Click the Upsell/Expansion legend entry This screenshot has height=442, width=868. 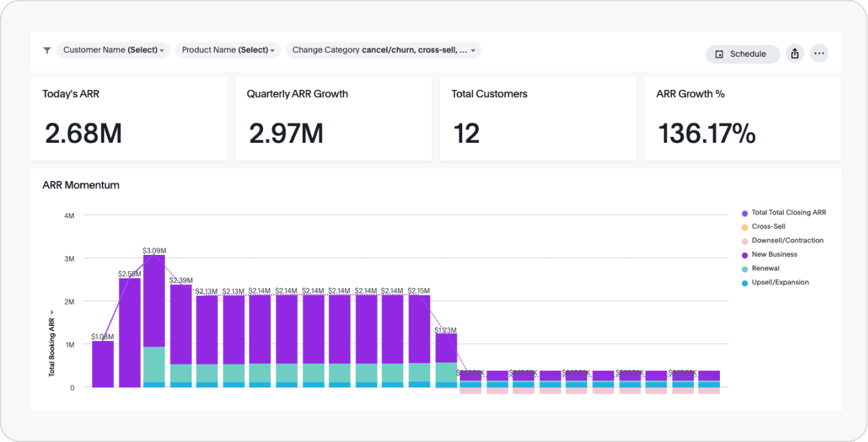[x=780, y=282]
